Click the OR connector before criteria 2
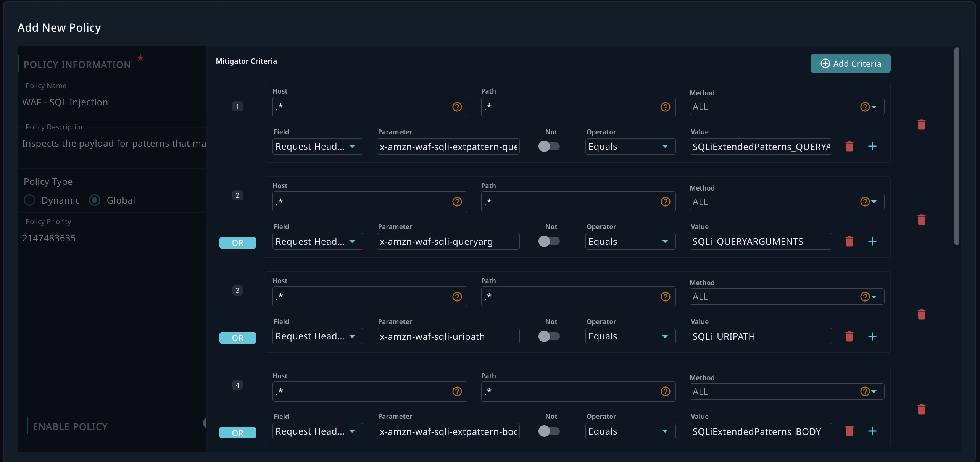This screenshot has width=980, height=462. coord(237,243)
